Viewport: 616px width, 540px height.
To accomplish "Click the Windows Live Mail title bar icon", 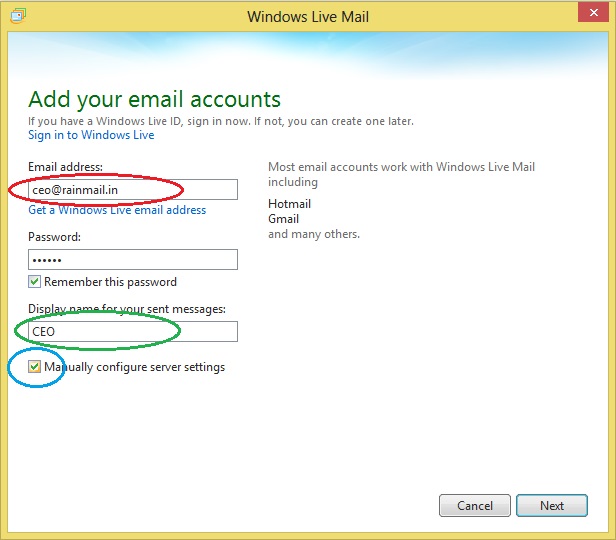I will 18,16.
